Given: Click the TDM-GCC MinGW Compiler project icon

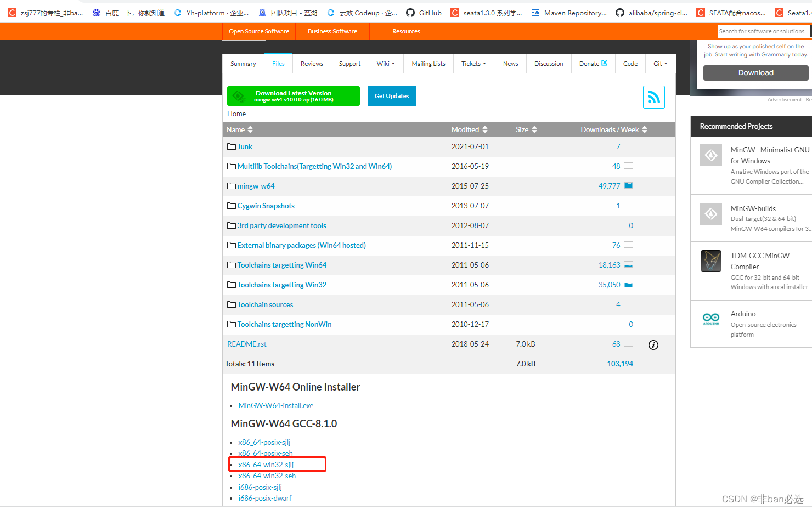Looking at the screenshot, I should (x=711, y=261).
